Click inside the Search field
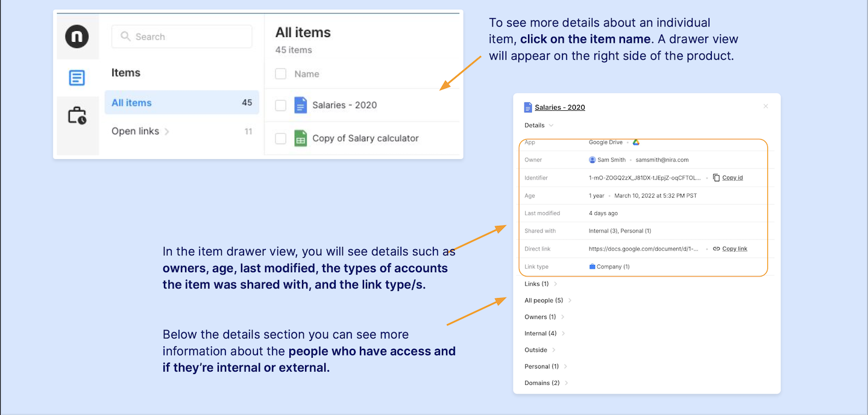868x415 pixels. tap(181, 37)
